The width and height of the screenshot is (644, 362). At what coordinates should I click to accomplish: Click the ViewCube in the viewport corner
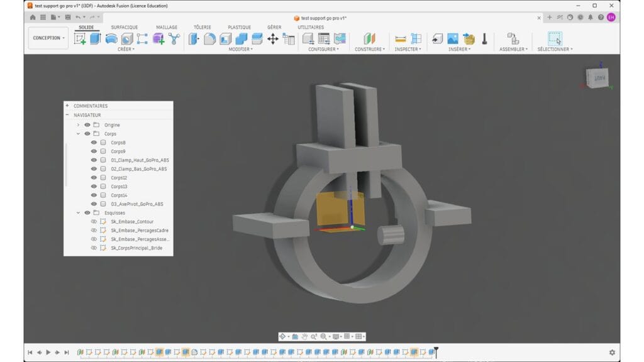597,77
